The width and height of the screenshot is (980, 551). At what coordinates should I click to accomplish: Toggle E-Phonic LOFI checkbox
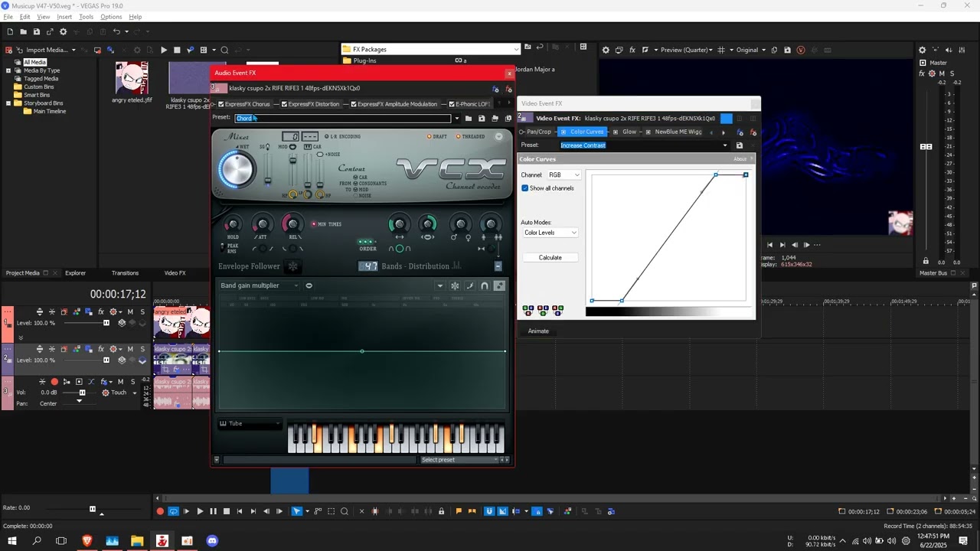pyautogui.click(x=452, y=104)
